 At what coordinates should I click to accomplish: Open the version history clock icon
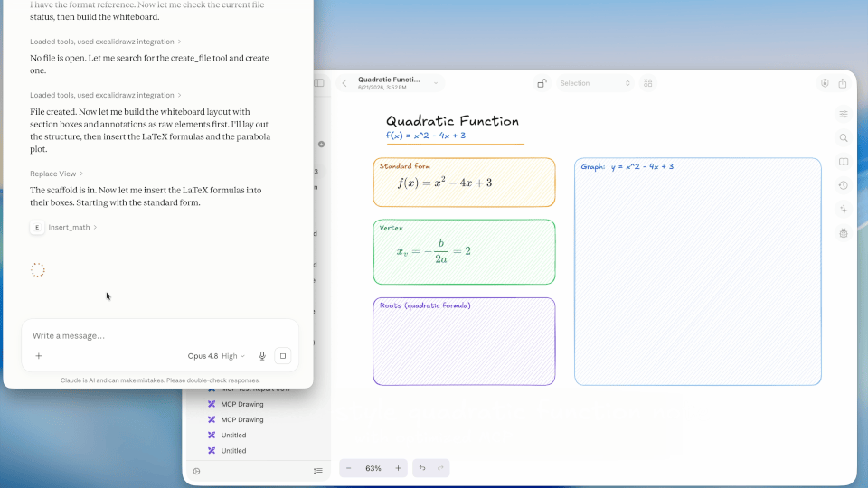843,186
